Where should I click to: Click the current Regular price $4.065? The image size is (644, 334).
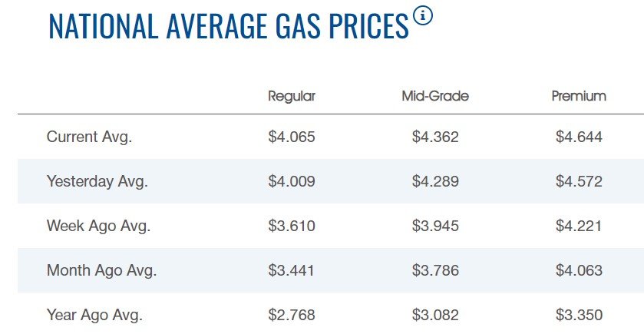292,137
